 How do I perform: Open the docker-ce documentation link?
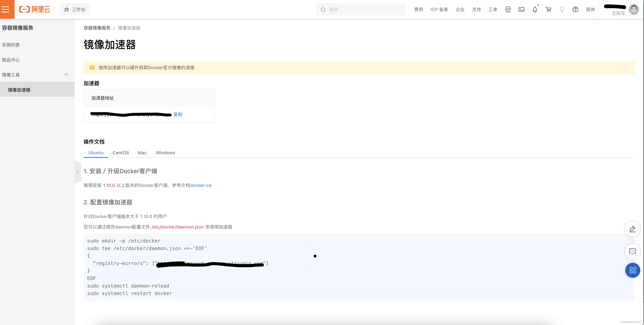click(200, 185)
